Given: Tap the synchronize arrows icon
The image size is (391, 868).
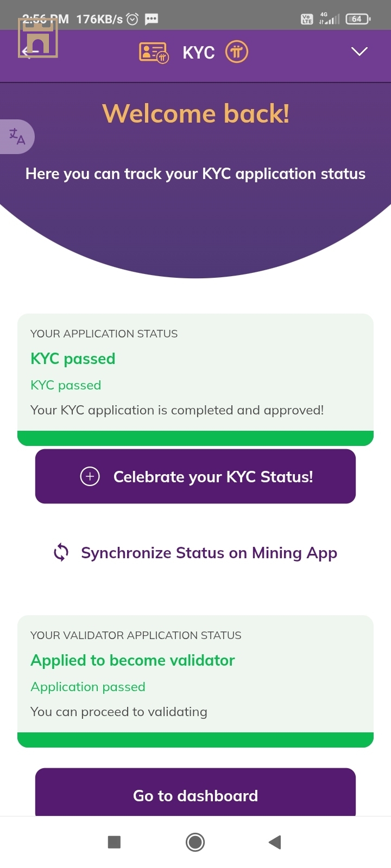Looking at the screenshot, I should [61, 553].
